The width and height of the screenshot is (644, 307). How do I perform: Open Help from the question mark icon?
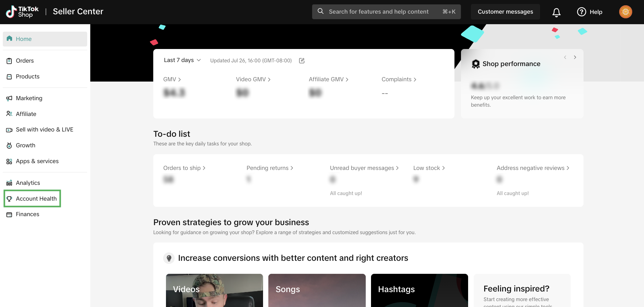(x=582, y=12)
